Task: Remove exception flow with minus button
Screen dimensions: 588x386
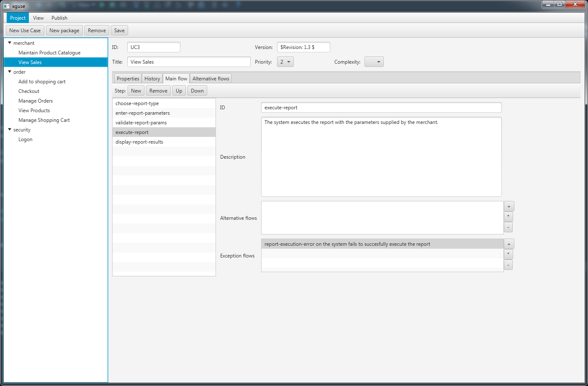Action: coord(508,265)
